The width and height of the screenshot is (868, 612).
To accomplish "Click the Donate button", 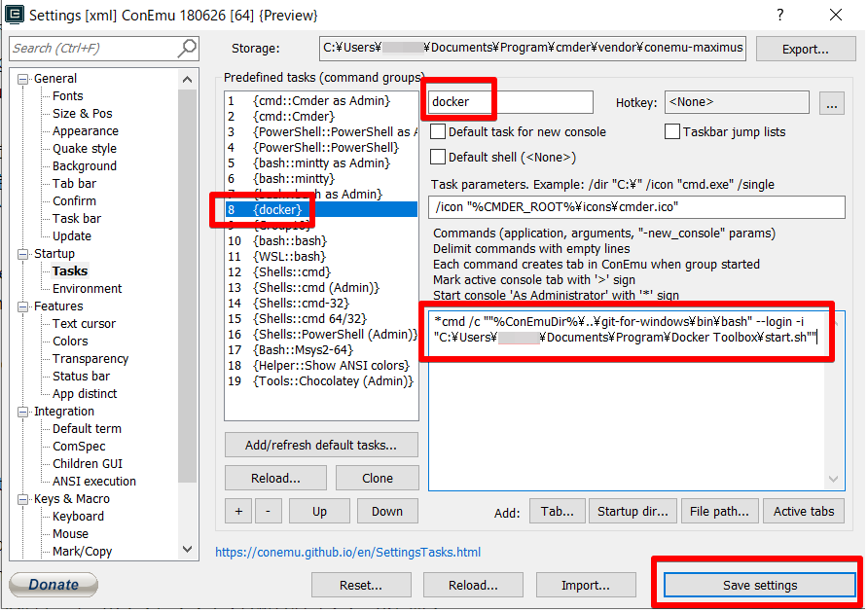I will [x=54, y=585].
